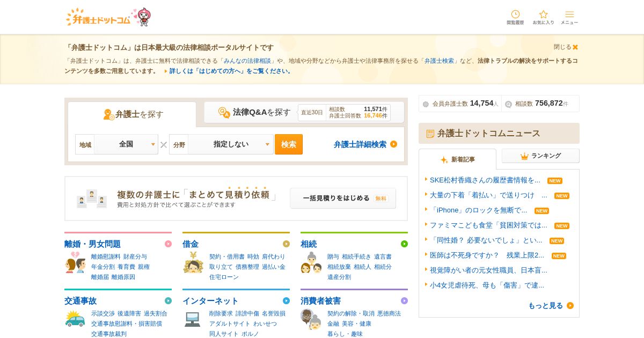Image resolution: width=644 pixels, height=338 pixels.
Task: Click the computer illustration under インターネット
Action: pos(193,319)
